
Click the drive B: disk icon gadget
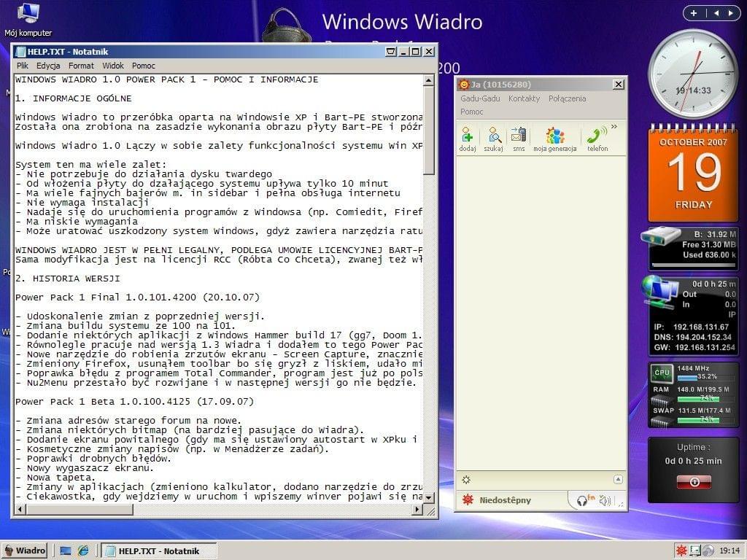(660, 237)
